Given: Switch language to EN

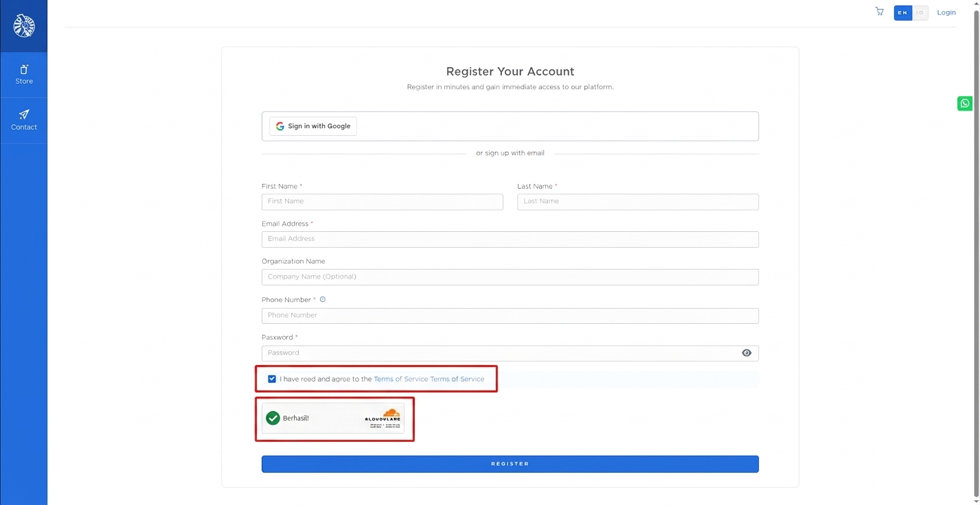Looking at the screenshot, I should [x=902, y=12].
